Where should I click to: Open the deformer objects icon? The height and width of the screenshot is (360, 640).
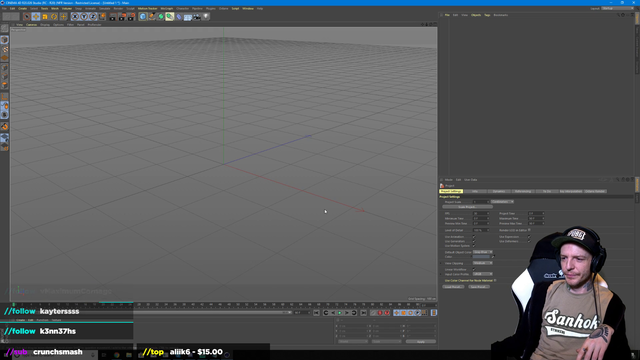point(179,17)
